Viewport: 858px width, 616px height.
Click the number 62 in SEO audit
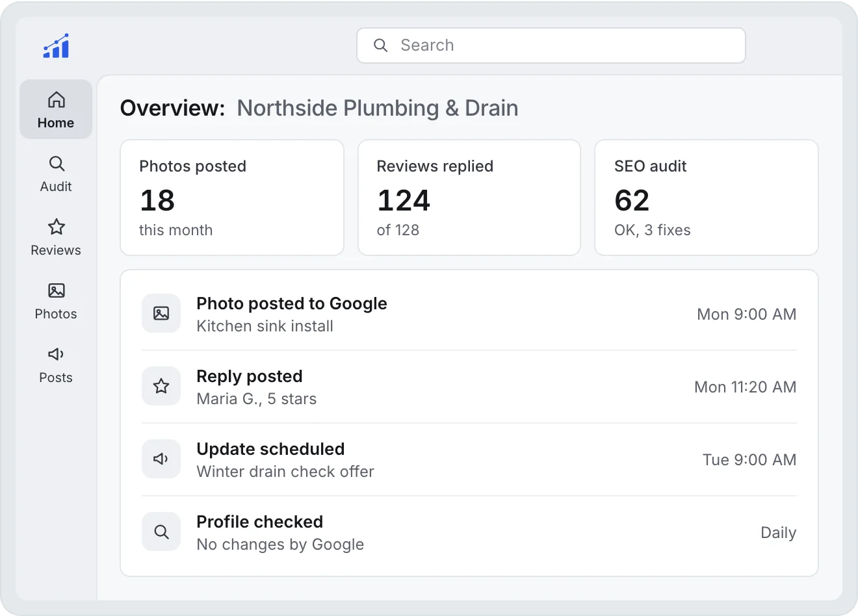click(632, 200)
